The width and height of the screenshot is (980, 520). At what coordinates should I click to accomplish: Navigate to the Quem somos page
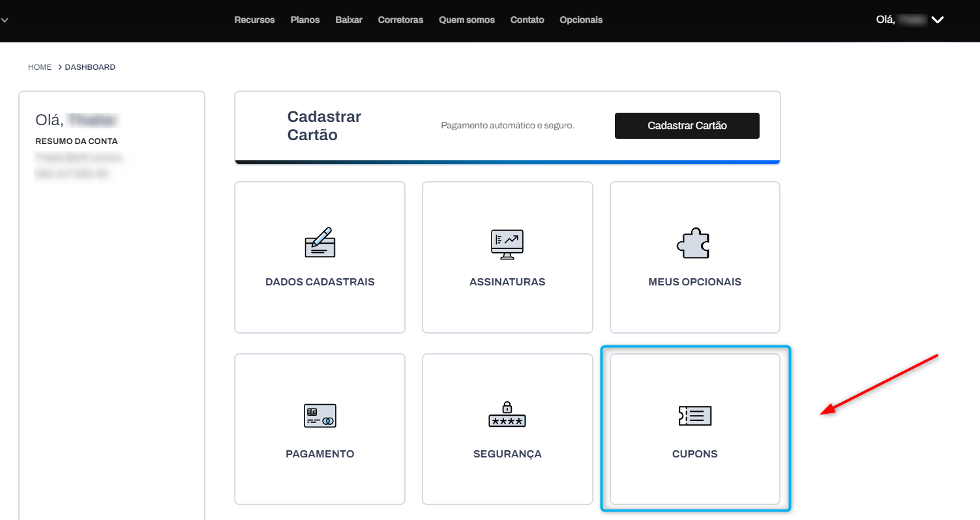(x=467, y=20)
